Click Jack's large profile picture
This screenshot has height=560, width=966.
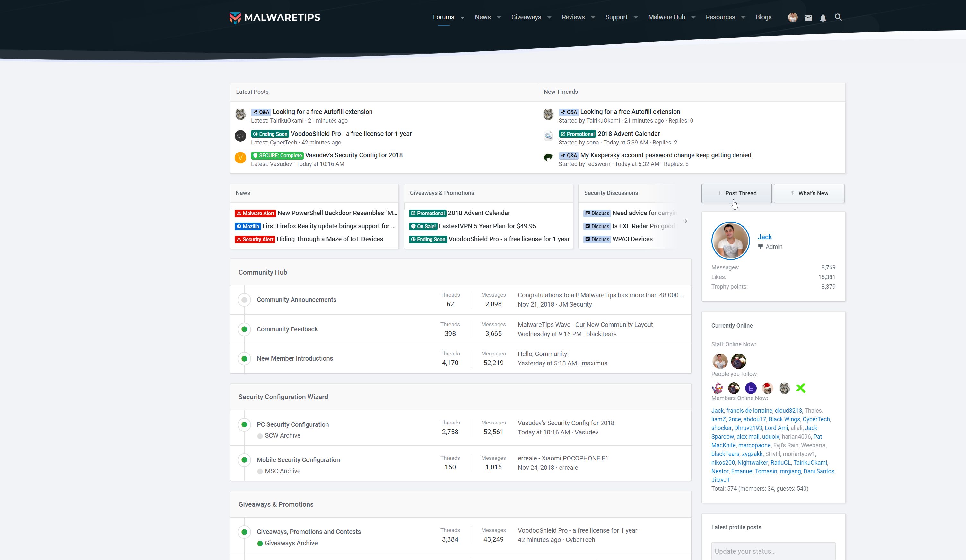(730, 241)
